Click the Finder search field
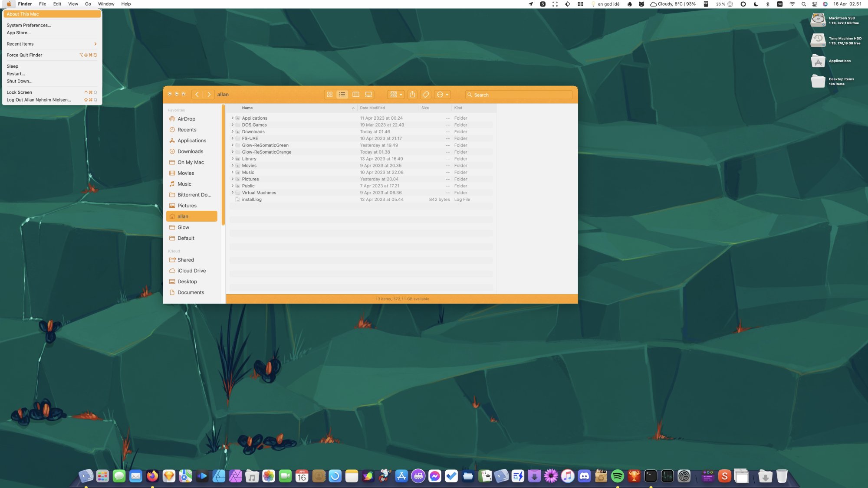The height and width of the screenshot is (488, 868). [x=519, y=95]
